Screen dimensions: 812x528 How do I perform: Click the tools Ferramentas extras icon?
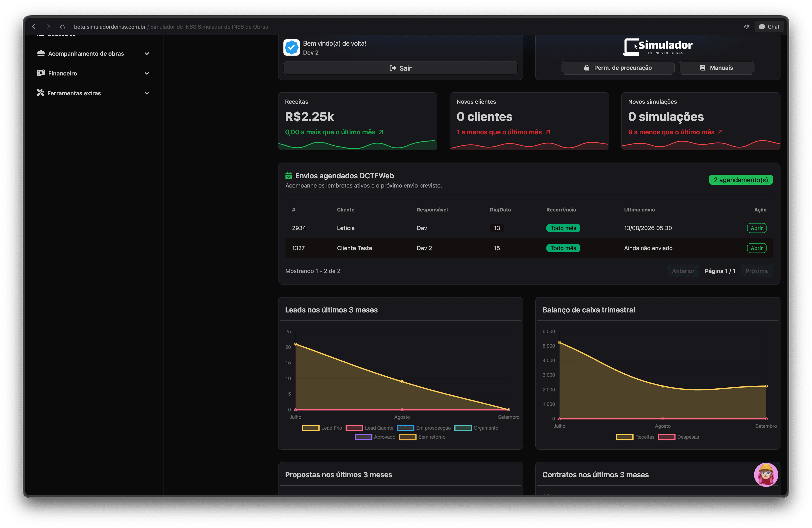(41, 93)
